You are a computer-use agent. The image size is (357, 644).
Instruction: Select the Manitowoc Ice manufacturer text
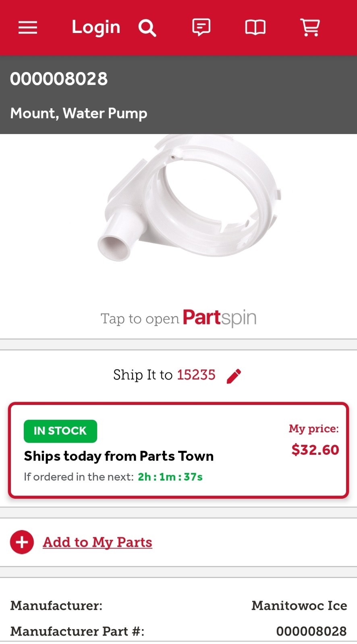pyautogui.click(x=299, y=605)
